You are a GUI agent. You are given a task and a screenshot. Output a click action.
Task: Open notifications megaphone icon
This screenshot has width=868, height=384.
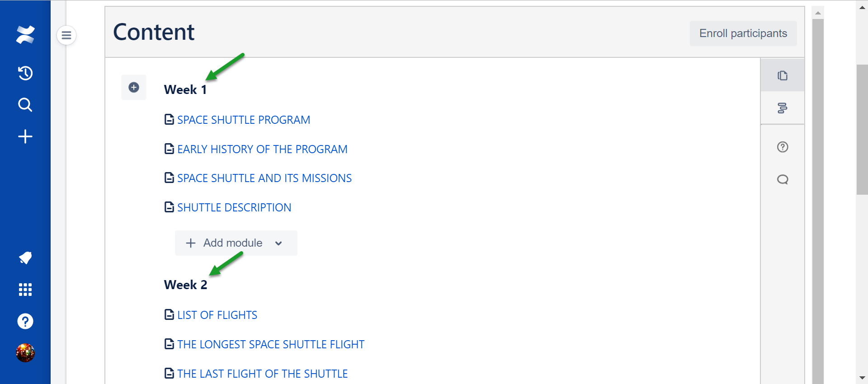25,258
